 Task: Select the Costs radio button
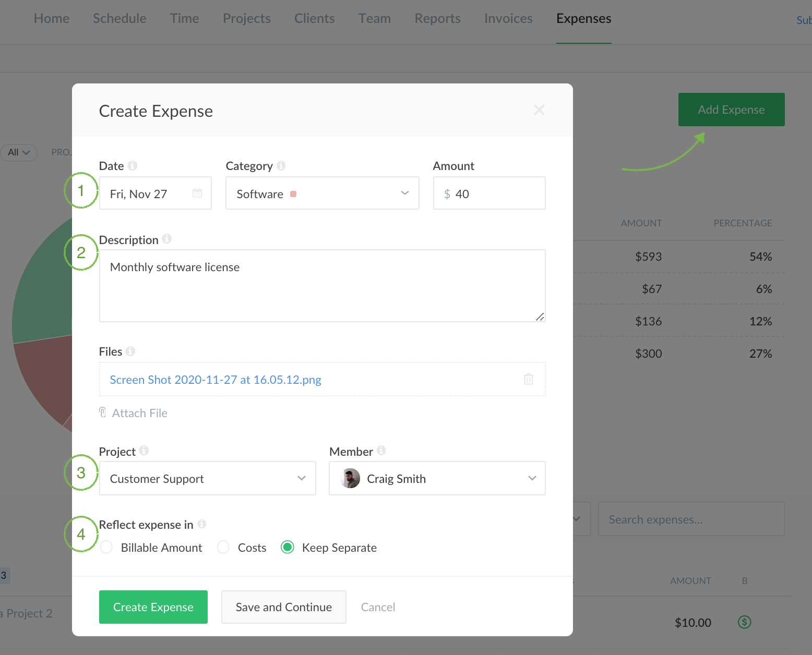click(x=223, y=547)
